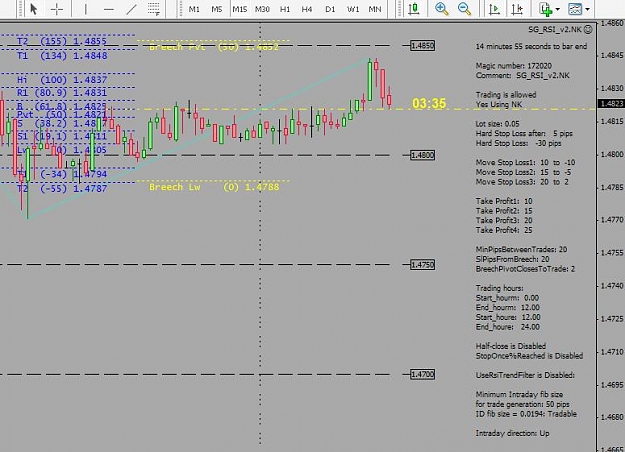Switch to the M1 timeframe

point(194,9)
